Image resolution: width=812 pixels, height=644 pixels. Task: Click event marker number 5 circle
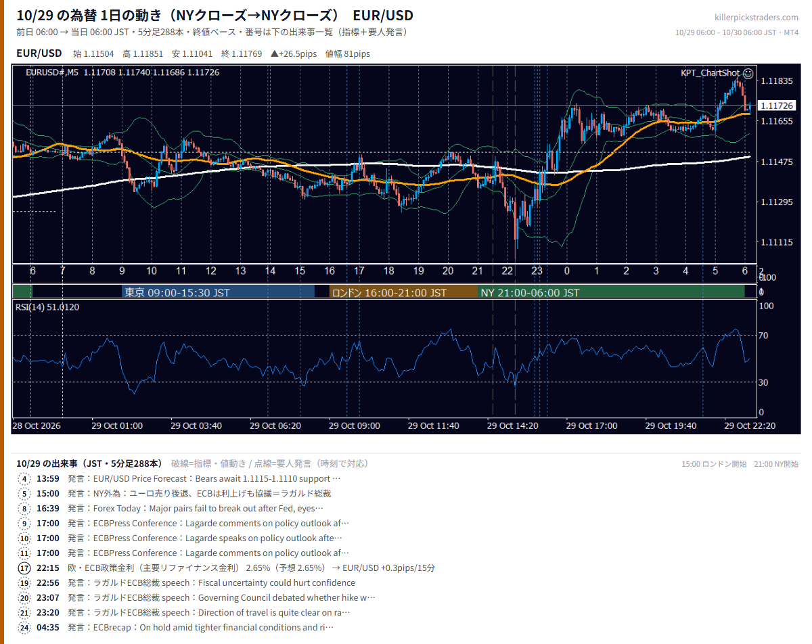(25, 493)
